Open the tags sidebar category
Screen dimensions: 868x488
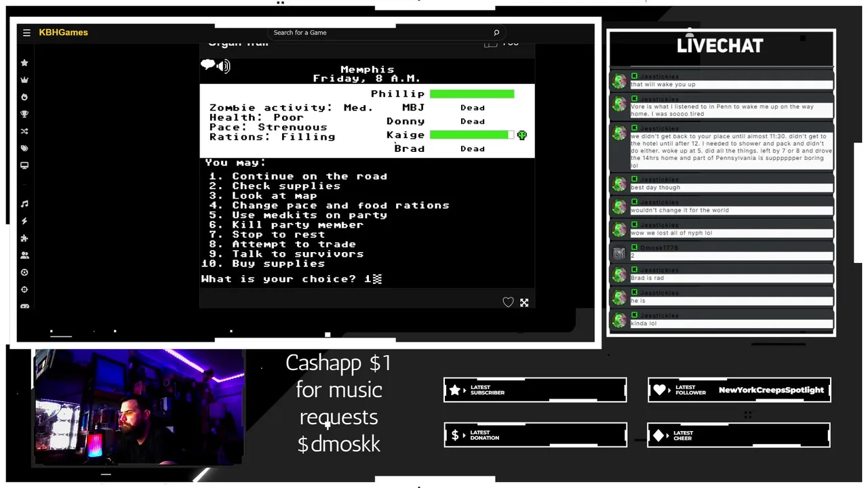24,148
